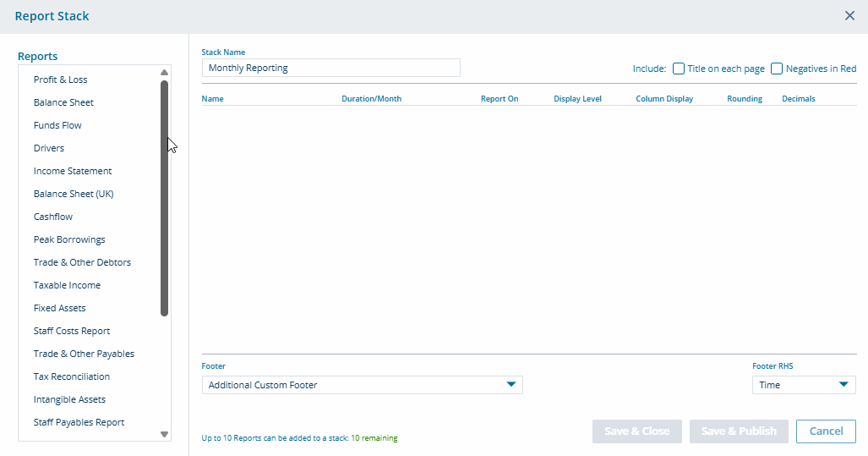The width and height of the screenshot is (868, 456).
Task: Select Profit & Loss report
Action: (x=60, y=80)
